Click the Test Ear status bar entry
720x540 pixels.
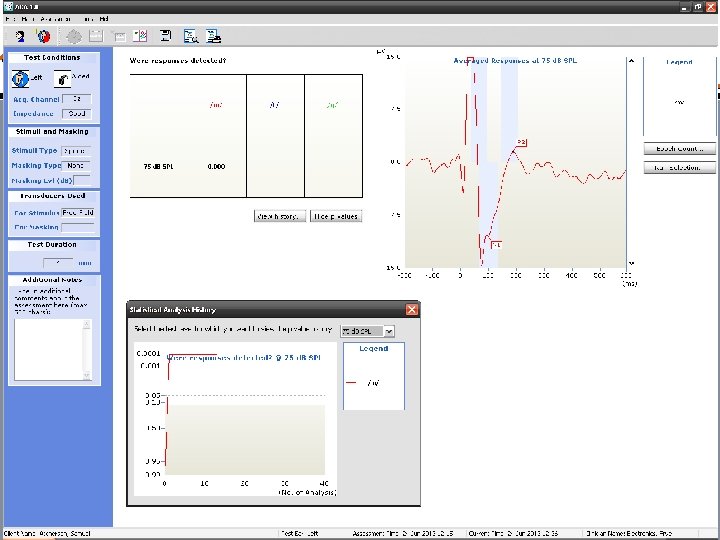pos(300,534)
